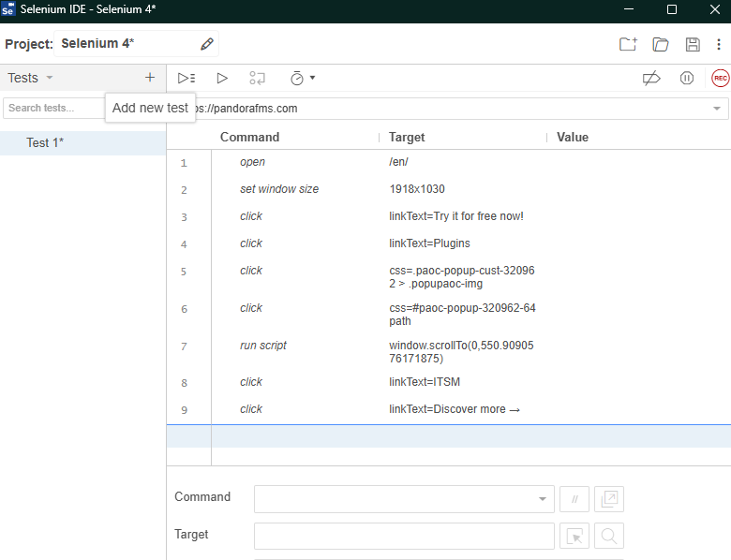This screenshot has width=731, height=560.
Task: Focus the Search tests field
Action: coord(53,108)
